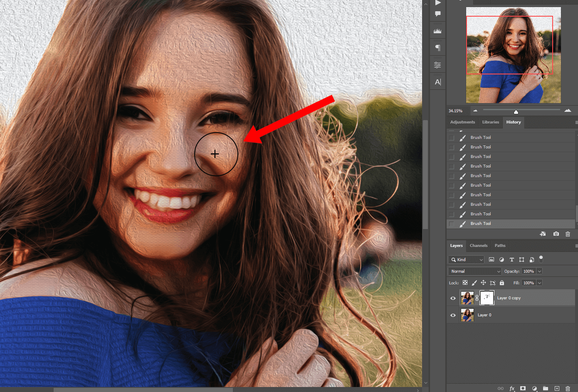The height and width of the screenshot is (392, 578).
Task: Click the Layer 0 copy thumbnail
Action: pos(467,298)
